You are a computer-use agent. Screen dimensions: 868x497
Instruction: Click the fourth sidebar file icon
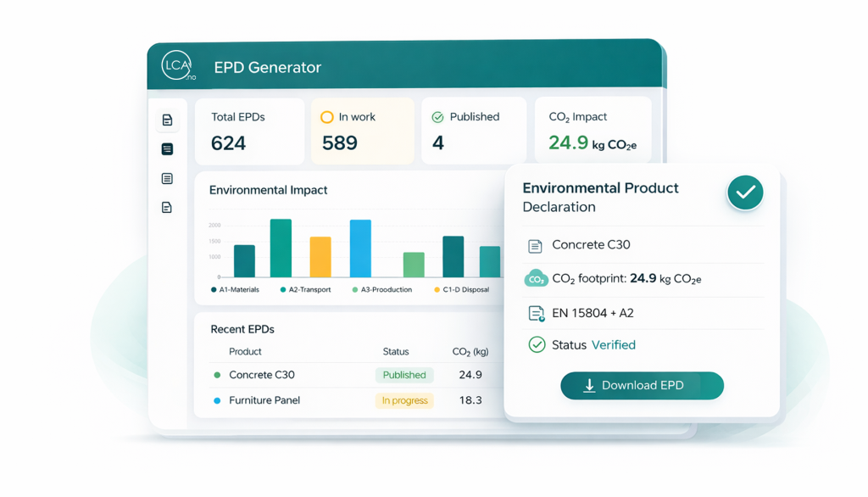167,208
